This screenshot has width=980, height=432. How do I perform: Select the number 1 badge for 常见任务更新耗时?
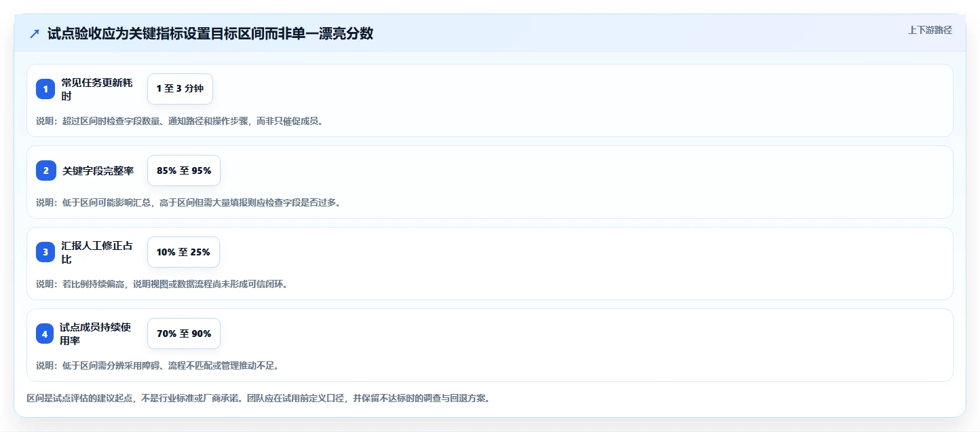pyautogui.click(x=45, y=89)
